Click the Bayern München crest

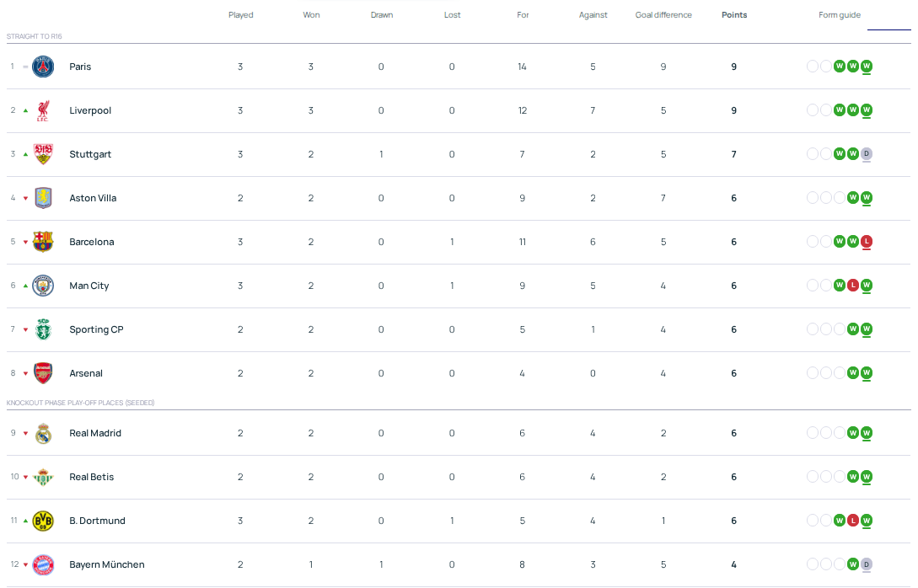43,564
